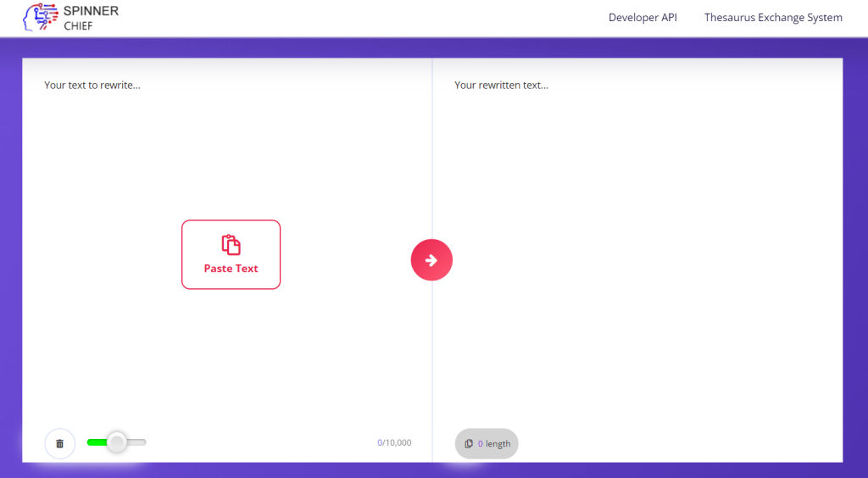Click the SPINNER CHIEF brand name text
The height and width of the screenshot is (478, 868).
[91, 18]
